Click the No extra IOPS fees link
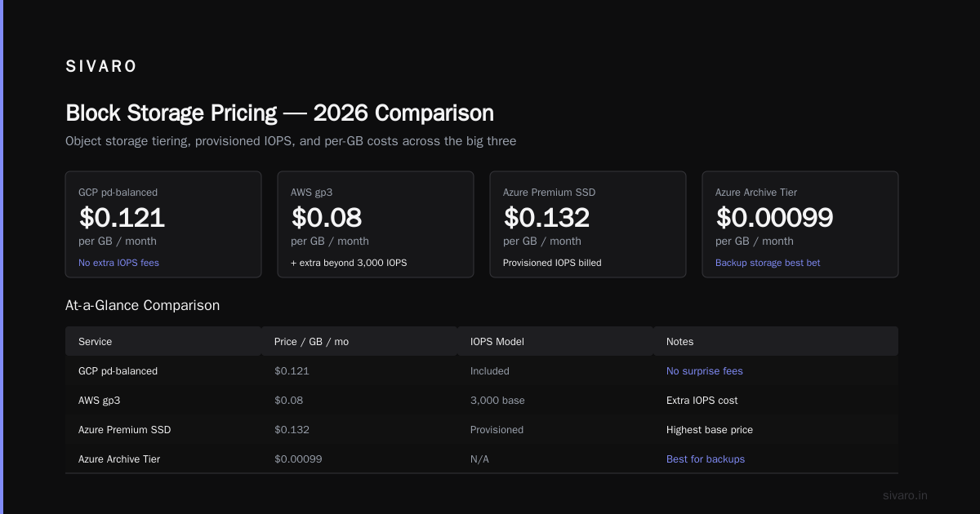This screenshot has width=980, height=514. click(x=118, y=263)
